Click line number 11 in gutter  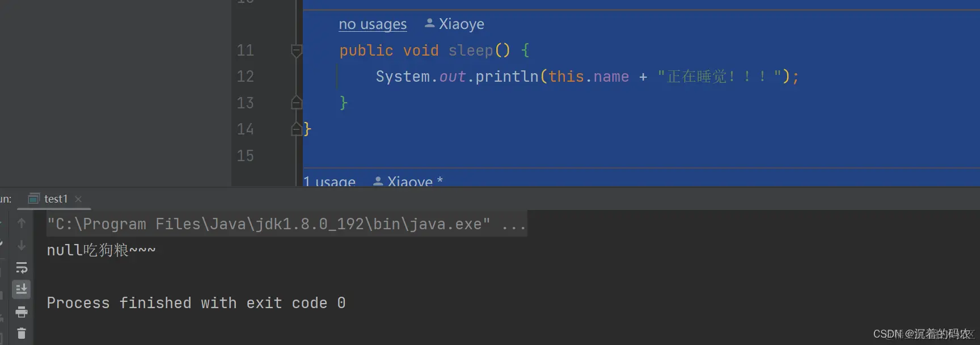(x=245, y=51)
